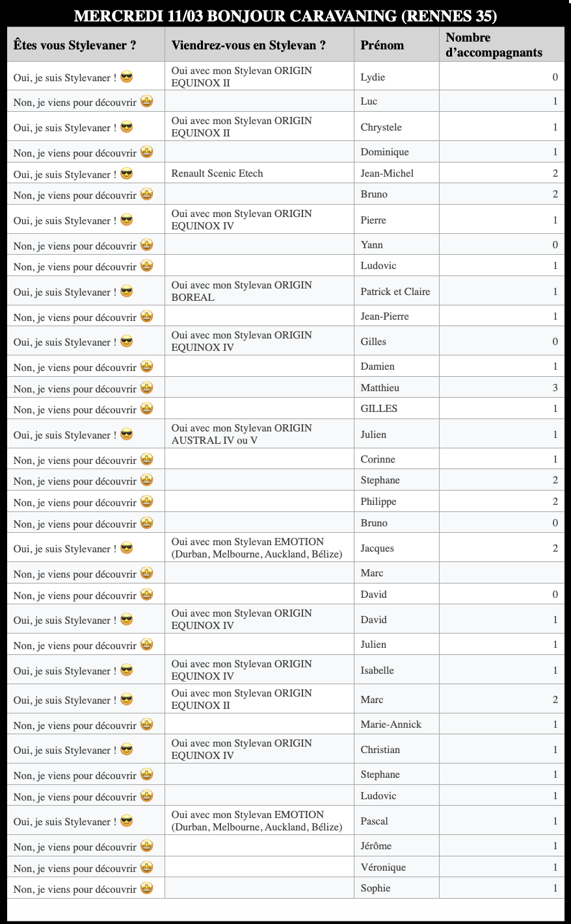
Task: Select the accompagnants count in Matthieu's row
Action: (555, 387)
